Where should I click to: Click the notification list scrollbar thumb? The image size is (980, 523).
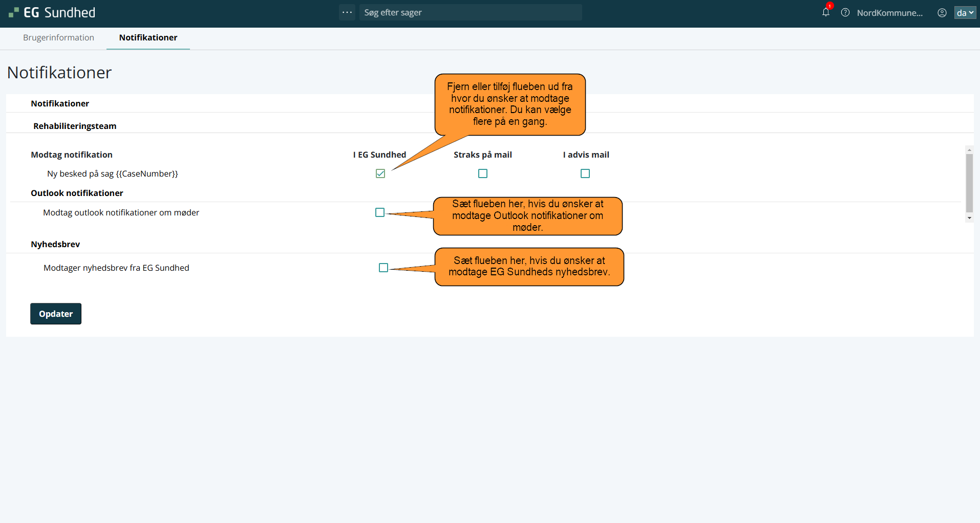click(x=969, y=183)
